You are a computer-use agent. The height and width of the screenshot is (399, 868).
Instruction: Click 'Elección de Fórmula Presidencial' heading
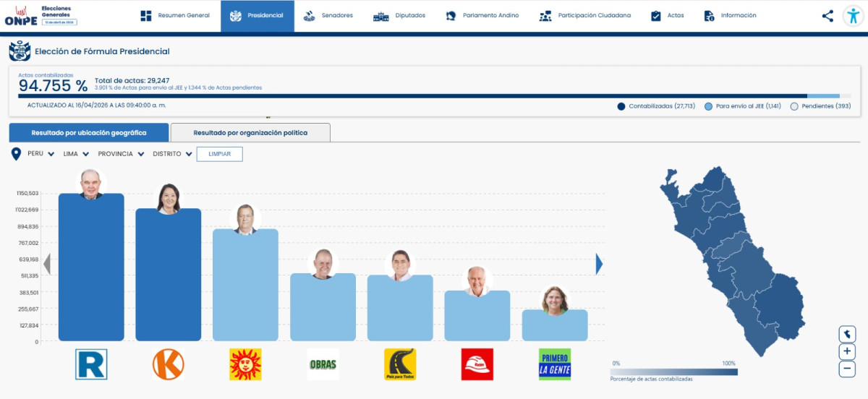(102, 51)
